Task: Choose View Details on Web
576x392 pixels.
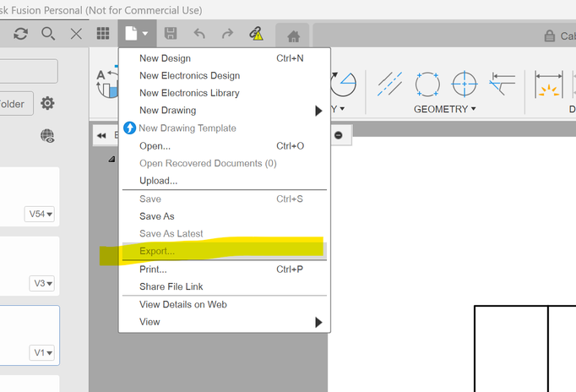Action: 225,304
